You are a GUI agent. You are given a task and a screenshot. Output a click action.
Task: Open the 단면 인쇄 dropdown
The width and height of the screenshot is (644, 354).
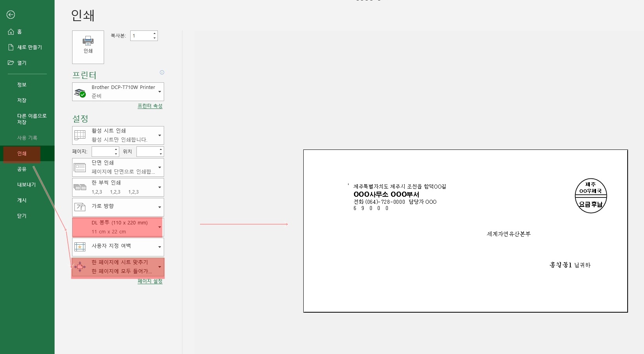(x=118, y=167)
